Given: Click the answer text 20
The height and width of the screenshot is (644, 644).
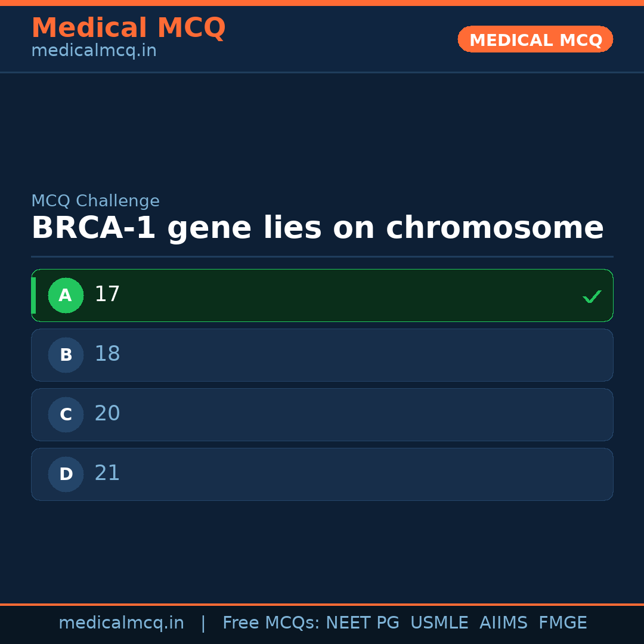Looking at the screenshot, I should [x=107, y=414].
